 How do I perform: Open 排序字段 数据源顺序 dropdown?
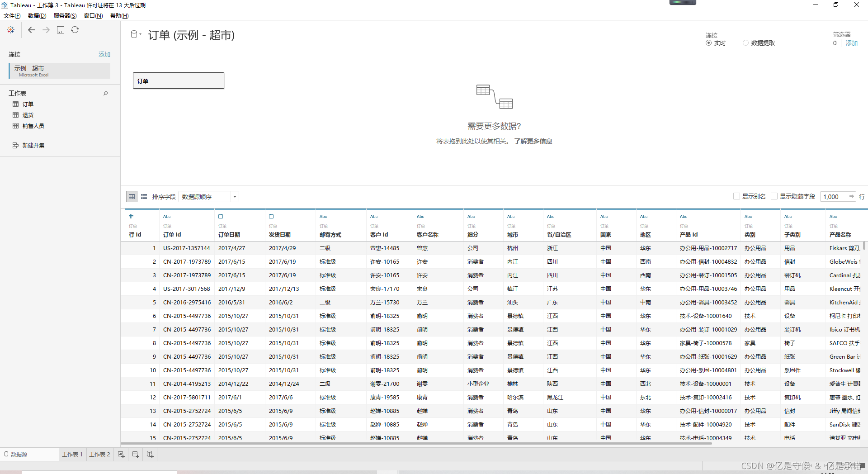[209, 196]
